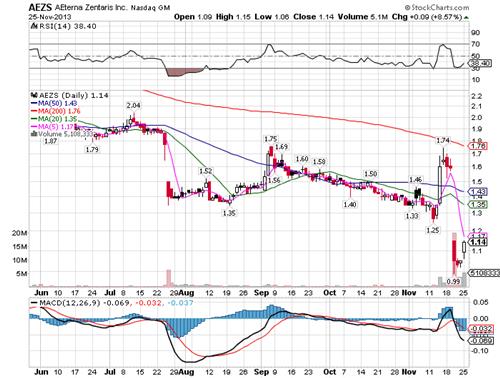Image resolution: width=500 pixels, height=378 pixels.
Task: Select the MA(50) 1.43 legend entry
Action: [54, 103]
